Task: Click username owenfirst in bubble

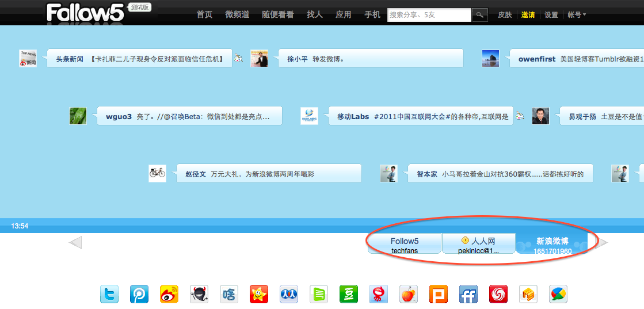Action: pyautogui.click(x=537, y=59)
